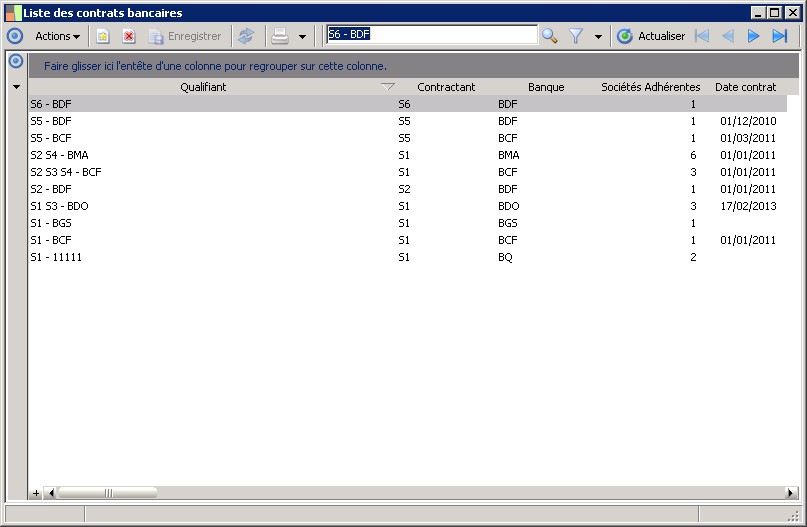Click Sociétés Adhérentes column header
The height and width of the screenshot is (527, 807).
pyautogui.click(x=651, y=87)
